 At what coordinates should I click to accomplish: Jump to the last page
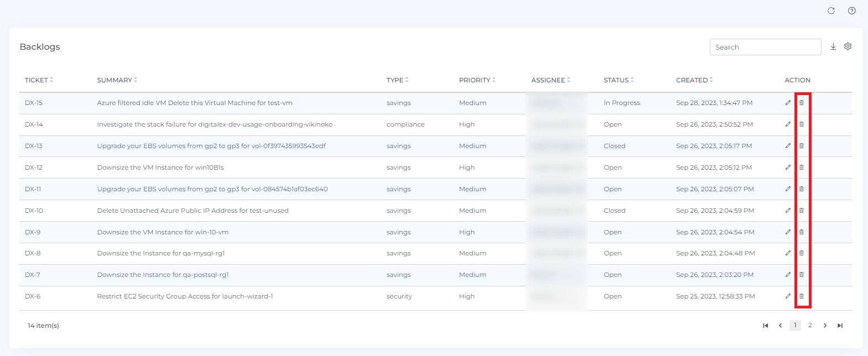tap(840, 326)
